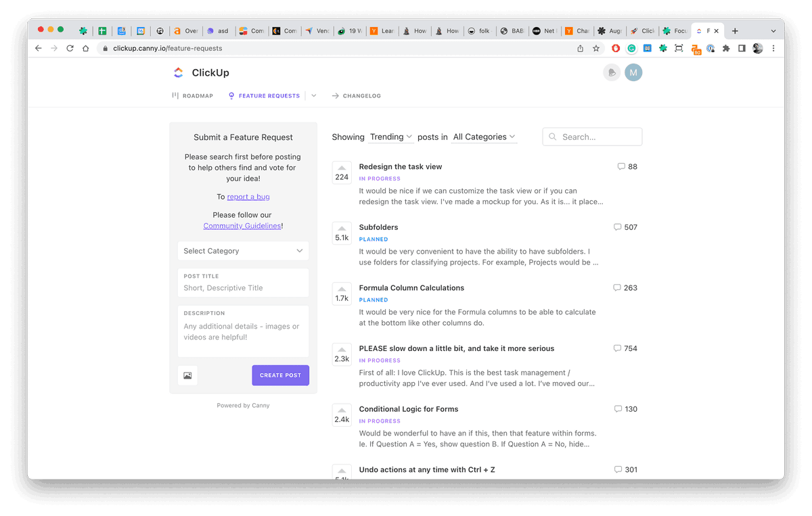Open the screenshot capture extension icon
Viewport: 812px width, 516px height.
point(679,49)
